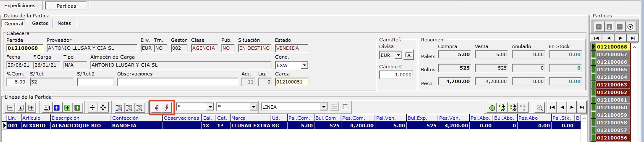Viewport: 644px width, 142px height.
Task: Go to last record in Partidas list
Action: point(633,38)
